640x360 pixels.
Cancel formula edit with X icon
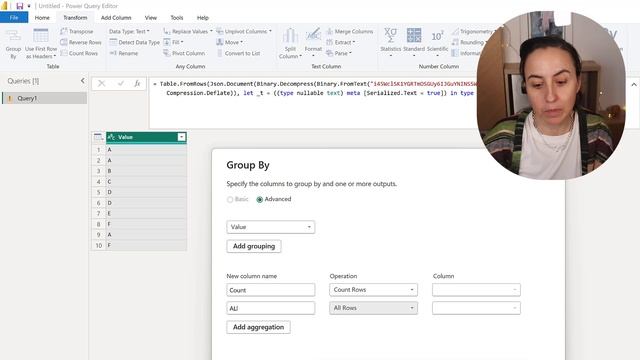102,83
